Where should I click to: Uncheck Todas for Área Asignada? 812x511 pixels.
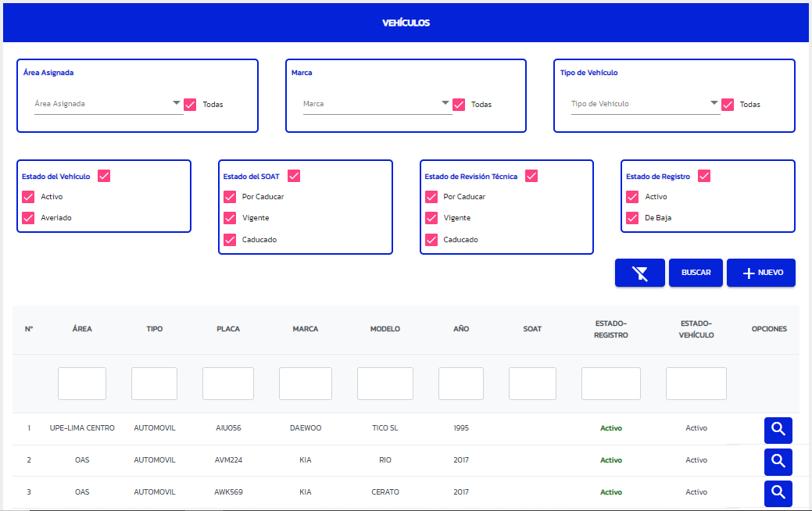point(190,105)
